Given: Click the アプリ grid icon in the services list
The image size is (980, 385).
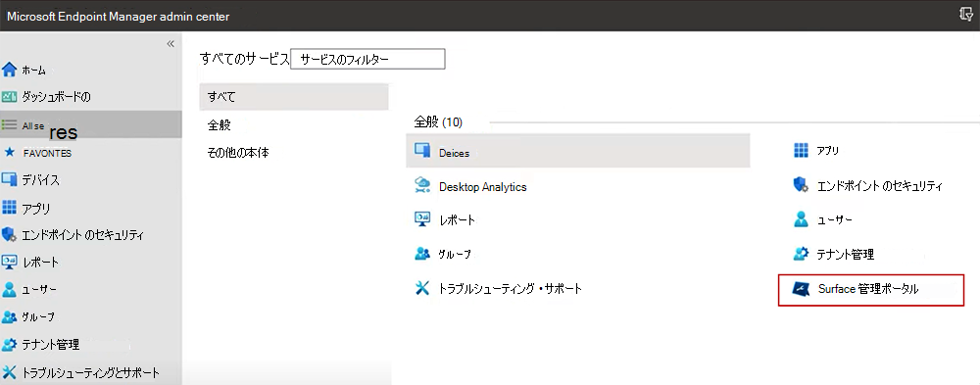Looking at the screenshot, I should pos(801,150).
